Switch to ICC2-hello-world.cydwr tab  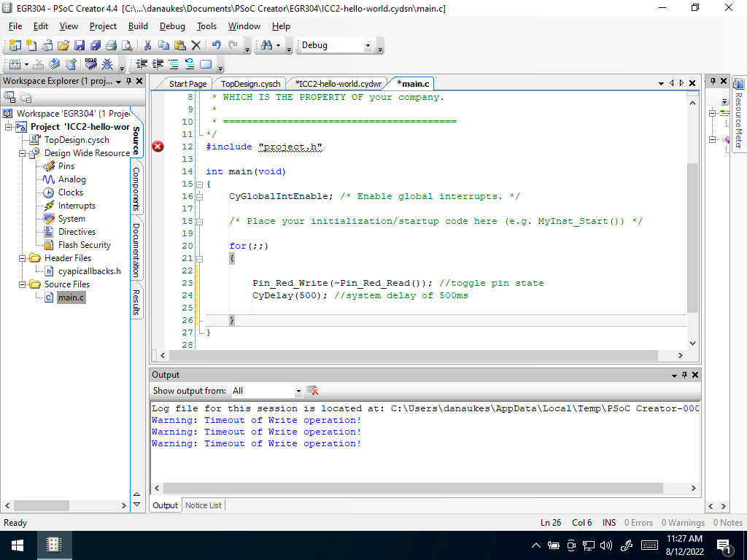click(x=338, y=84)
